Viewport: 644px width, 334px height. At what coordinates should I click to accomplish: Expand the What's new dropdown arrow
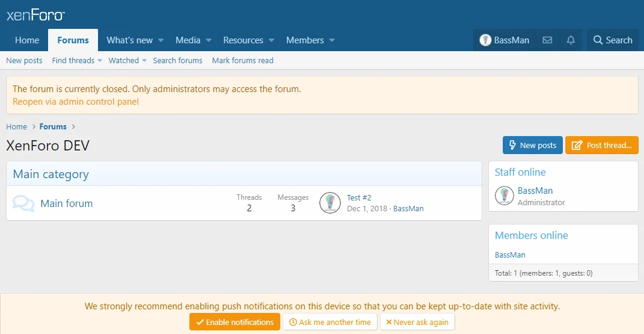pyautogui.click(x=161, y=40)
